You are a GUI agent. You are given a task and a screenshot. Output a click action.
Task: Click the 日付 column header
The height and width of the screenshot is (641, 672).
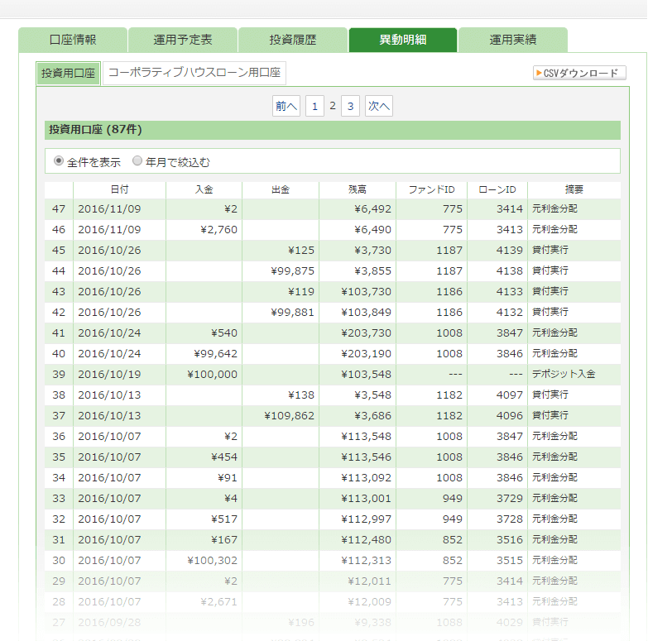coord(119,189)
